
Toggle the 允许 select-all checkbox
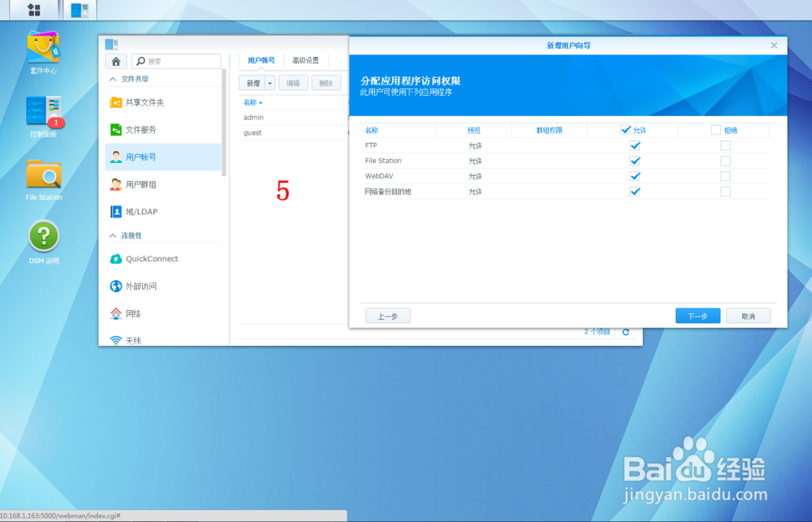tap(625, 129)
